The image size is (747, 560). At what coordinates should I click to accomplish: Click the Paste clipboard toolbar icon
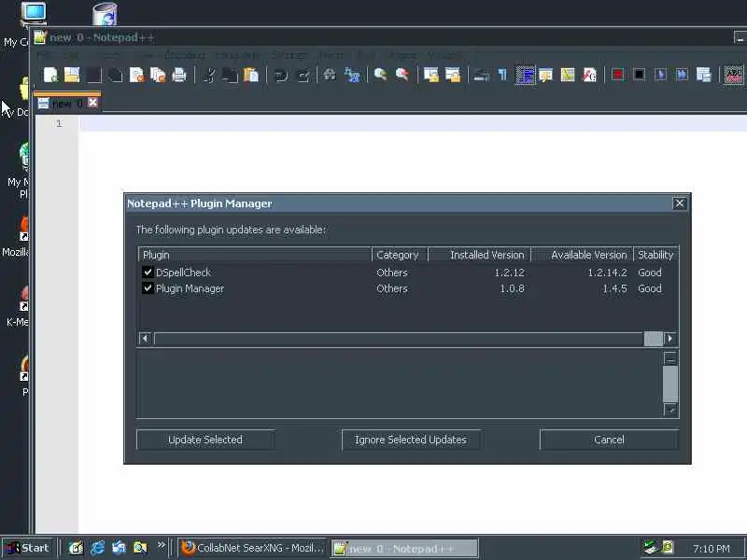tap(251, 75)
